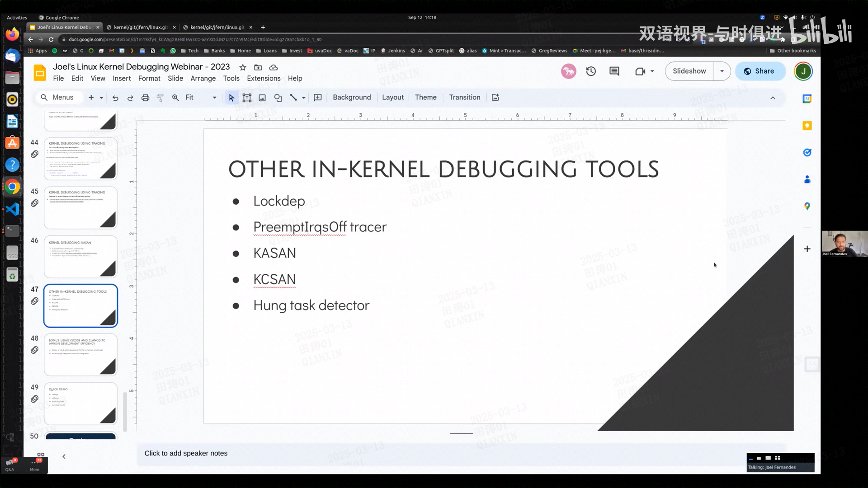Select slide 46 KASAN thumbnail

tap(80, 257)
